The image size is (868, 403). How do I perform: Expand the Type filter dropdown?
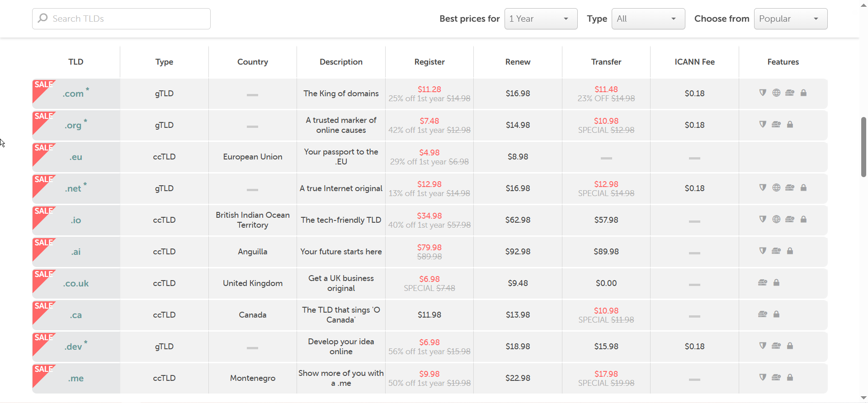[x=648, y=19]
